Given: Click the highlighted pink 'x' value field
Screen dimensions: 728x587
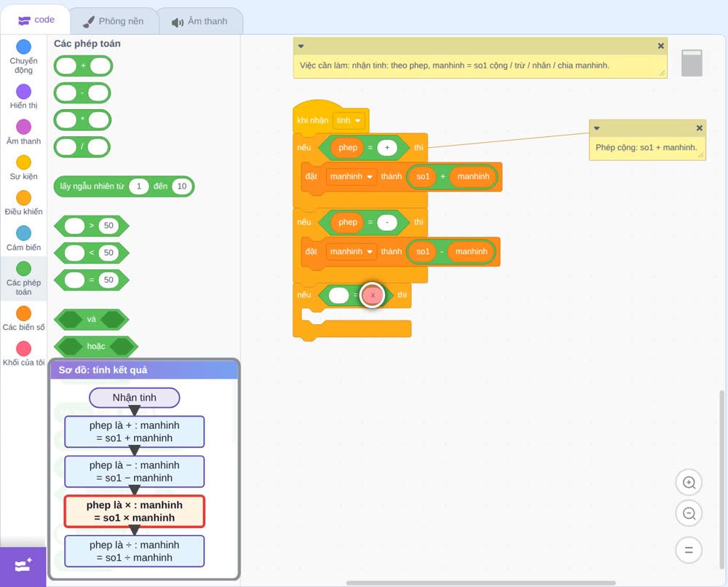Looking at the screenshot, I should coord(372,295).
